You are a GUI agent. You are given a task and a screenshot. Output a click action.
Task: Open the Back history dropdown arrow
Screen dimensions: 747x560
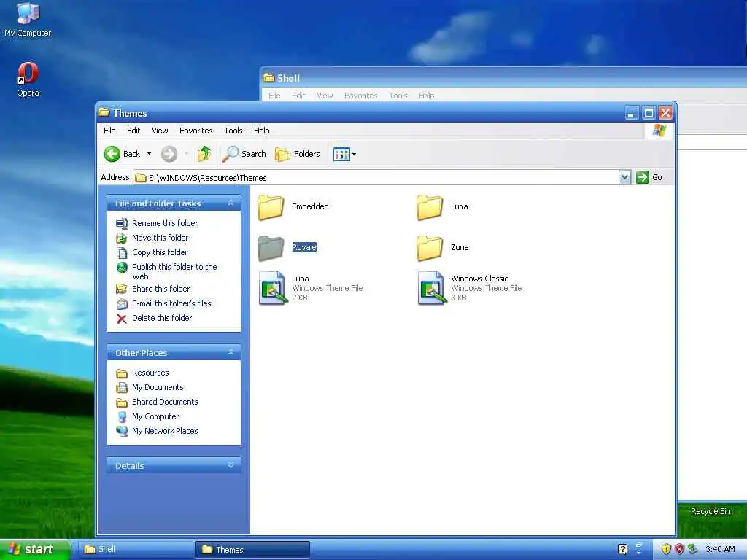149,154
